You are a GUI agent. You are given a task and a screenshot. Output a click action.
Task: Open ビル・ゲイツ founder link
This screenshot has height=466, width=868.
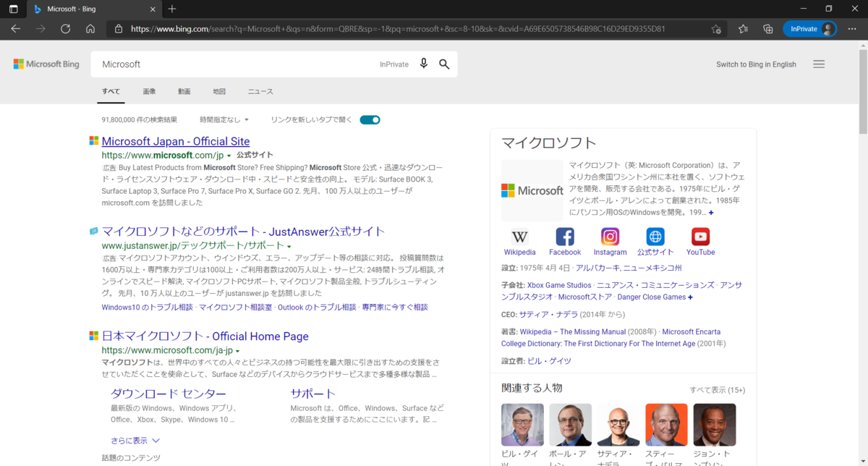click(x=549, y=361)
